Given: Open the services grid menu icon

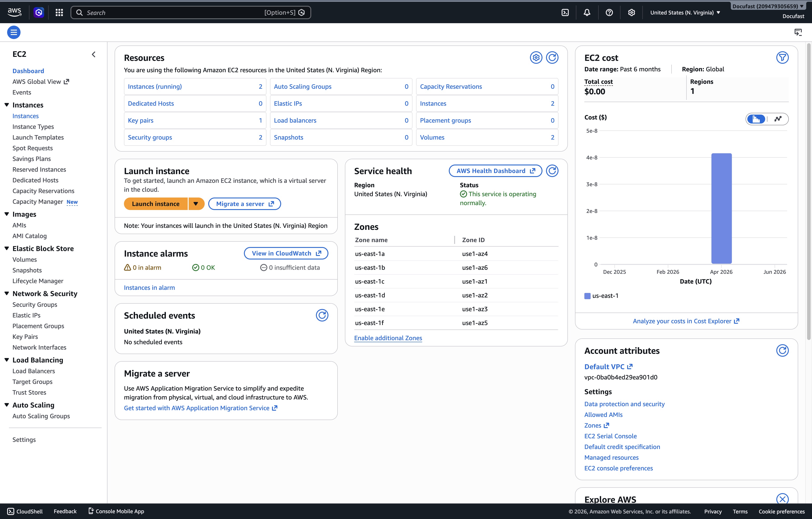Looking at the screenshot, I should coord(59,12).
